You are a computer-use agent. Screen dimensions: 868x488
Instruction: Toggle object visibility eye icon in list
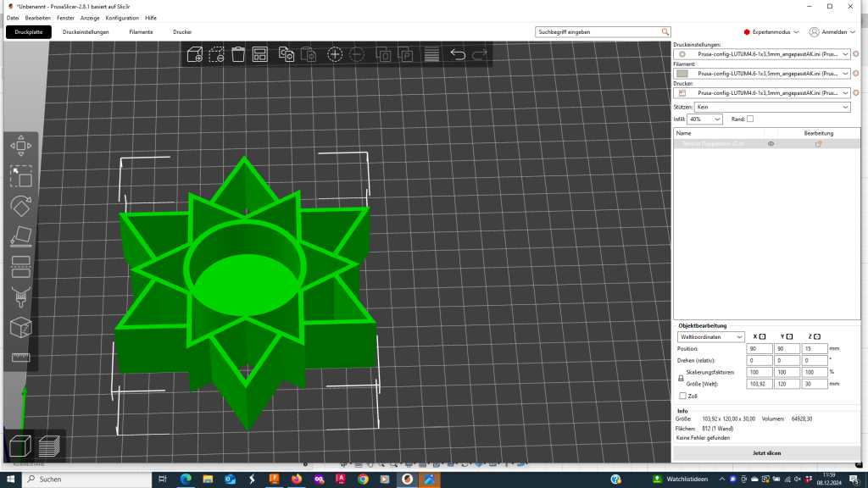(x=771, y=144)
